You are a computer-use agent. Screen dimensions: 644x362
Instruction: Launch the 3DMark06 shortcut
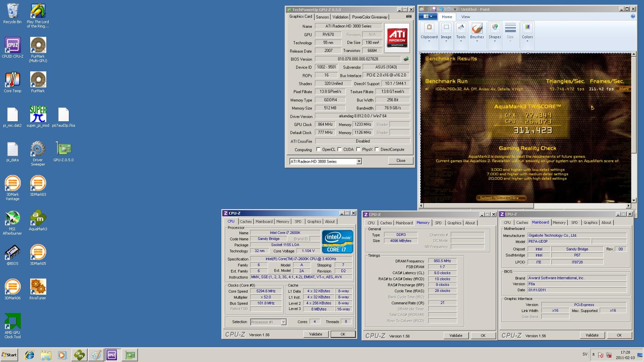(x=12, y=290)
